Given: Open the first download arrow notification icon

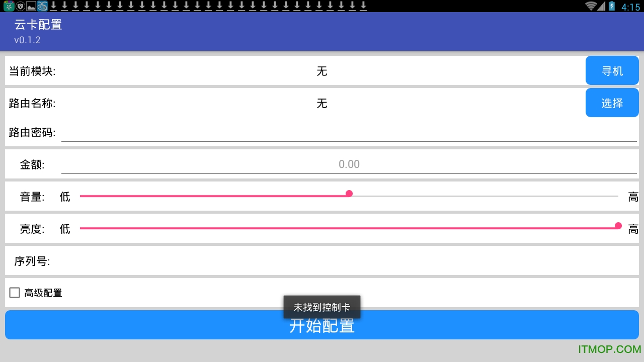Looking at the screenshot, I should [54, 5].
